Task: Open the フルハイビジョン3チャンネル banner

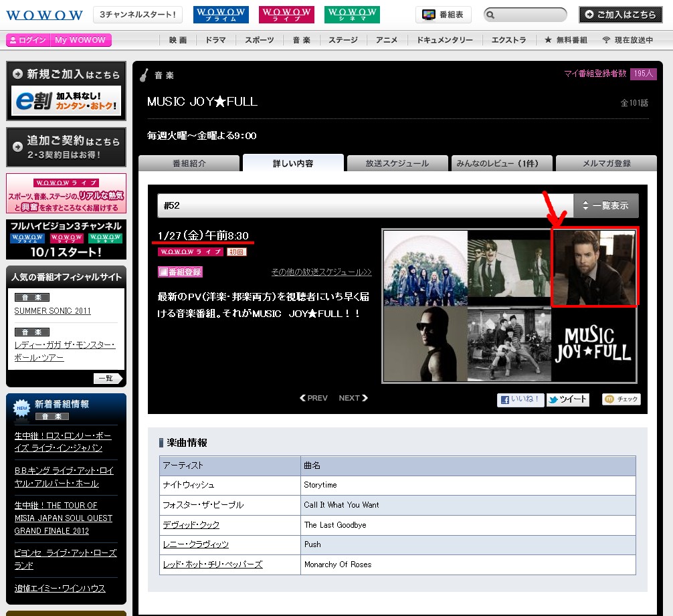Action: click(66, 239)
